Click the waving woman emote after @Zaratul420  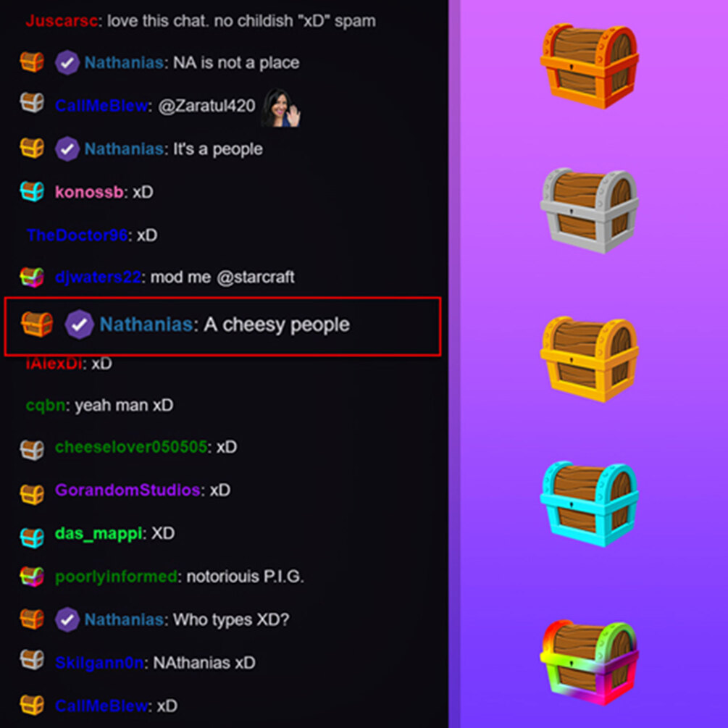point(281,108)
